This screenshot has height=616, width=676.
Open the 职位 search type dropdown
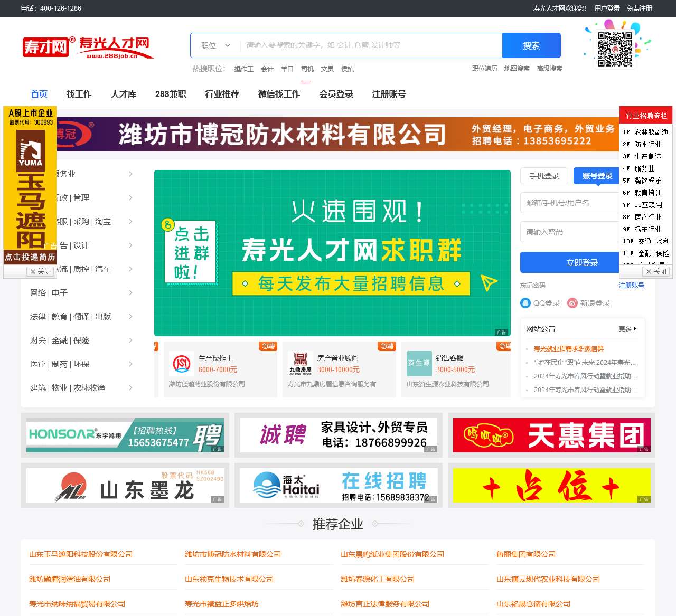[216, 45]
